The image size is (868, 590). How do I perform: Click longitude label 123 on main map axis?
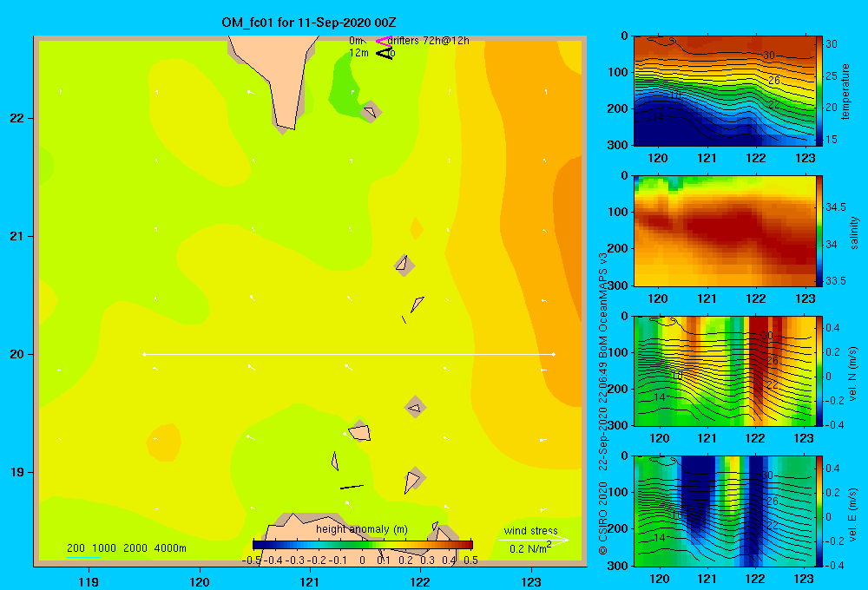point(531,581)
